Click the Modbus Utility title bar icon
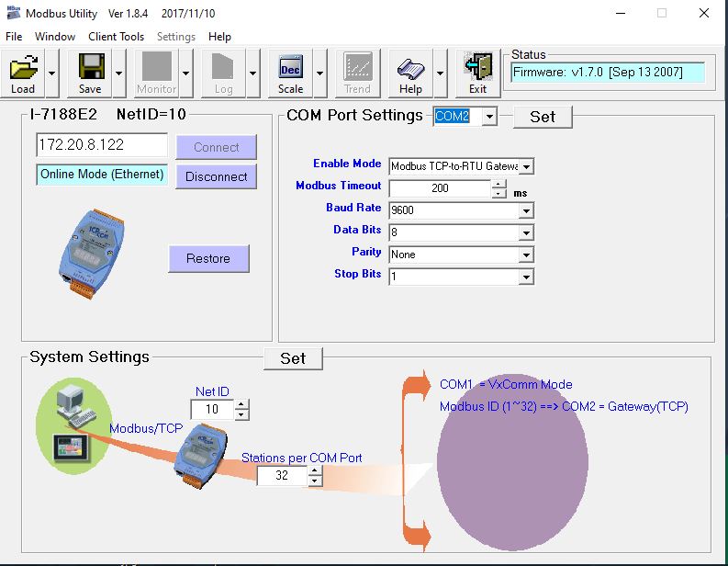The width and height of the screenshot is (728, 566). coord(14,13)
